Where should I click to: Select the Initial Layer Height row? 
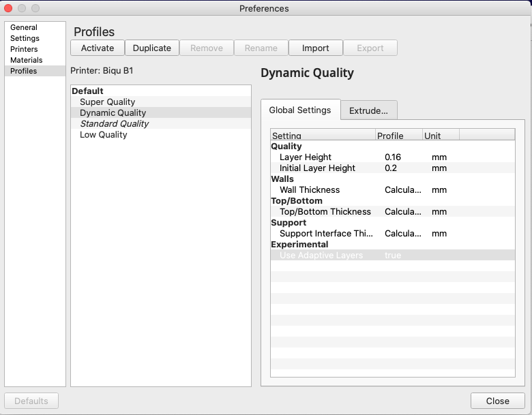point(393,168)
